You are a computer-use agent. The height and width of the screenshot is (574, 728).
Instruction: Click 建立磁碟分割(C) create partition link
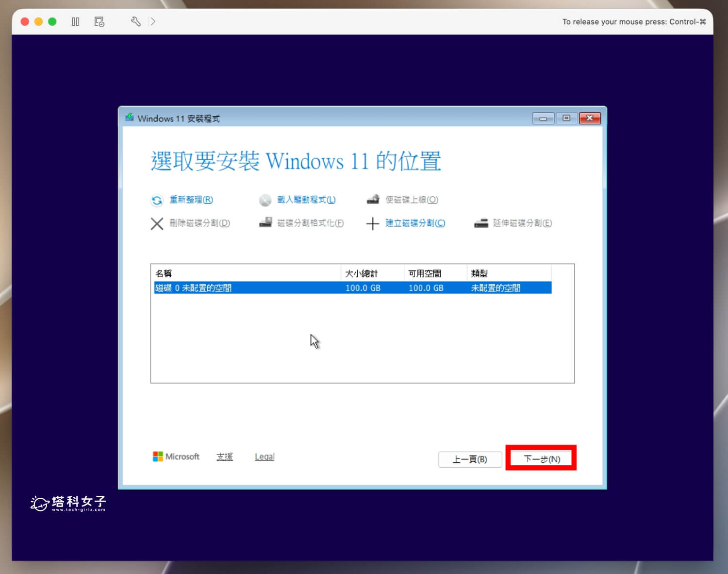pyautogui.click(x=415, y=223)
